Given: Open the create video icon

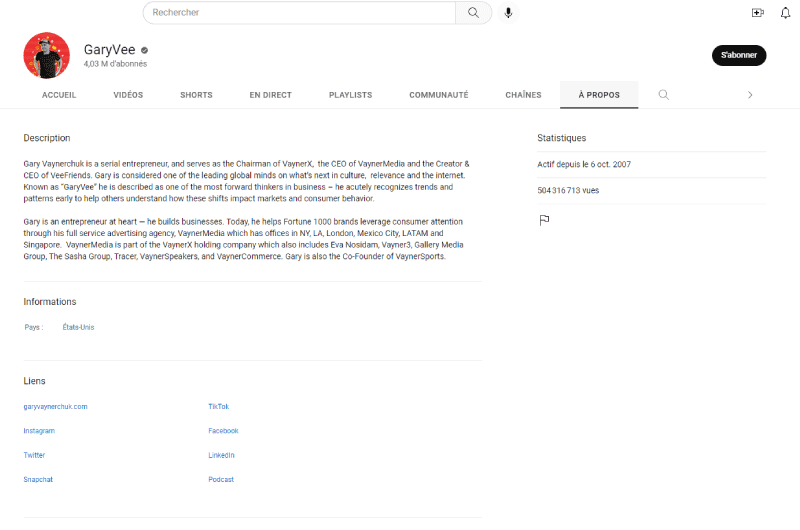Looking at the screenshot, I should [758, 13].
